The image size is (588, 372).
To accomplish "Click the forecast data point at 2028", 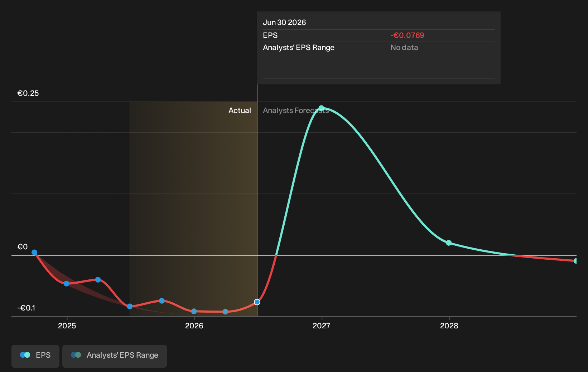I will [449, 243].
